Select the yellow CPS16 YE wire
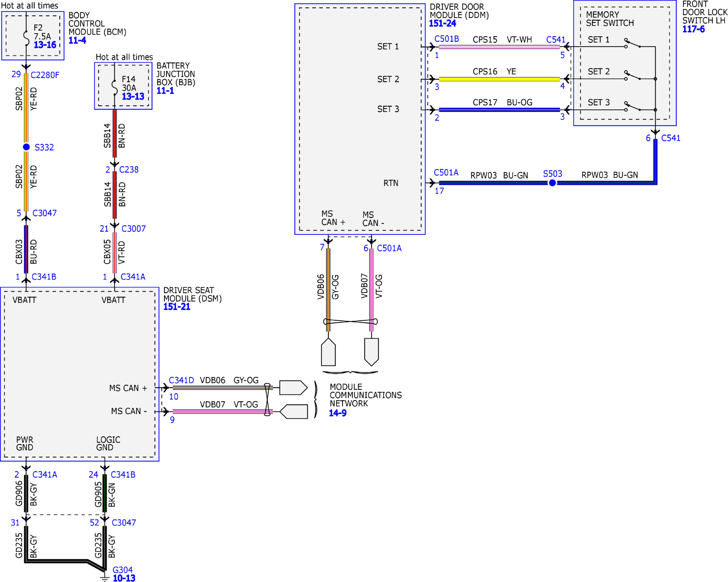The width and height of the screenshot is (728, 582). pos(499,79)
